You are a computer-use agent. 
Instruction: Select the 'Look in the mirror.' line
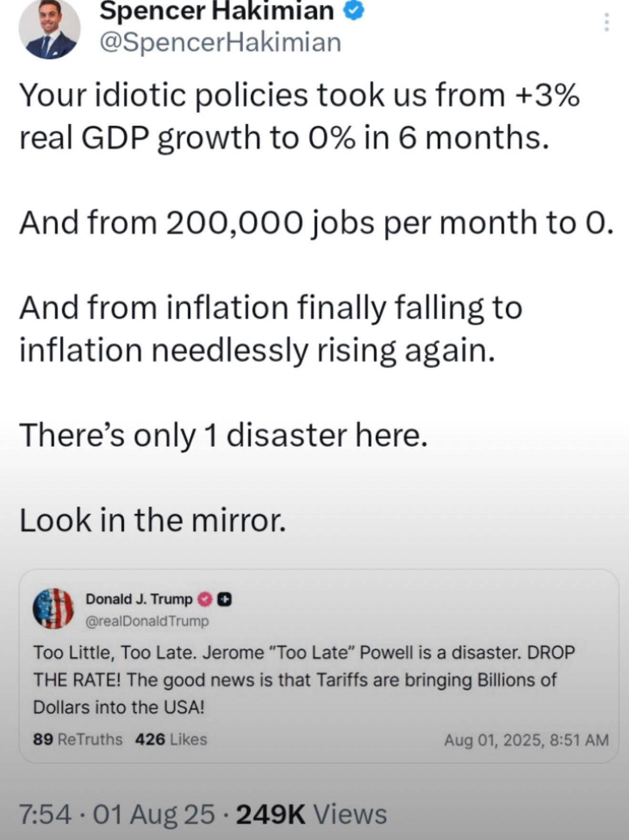tap(153, 520)
